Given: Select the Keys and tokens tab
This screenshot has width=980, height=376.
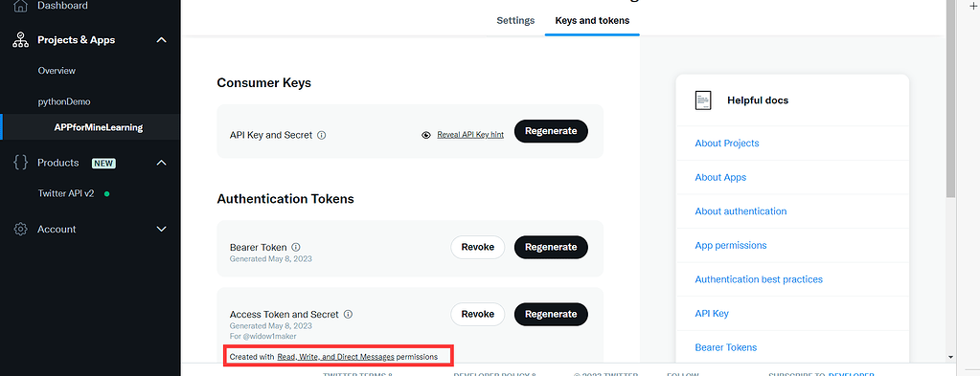Looking at the screenshot, I should pos(592,21).
